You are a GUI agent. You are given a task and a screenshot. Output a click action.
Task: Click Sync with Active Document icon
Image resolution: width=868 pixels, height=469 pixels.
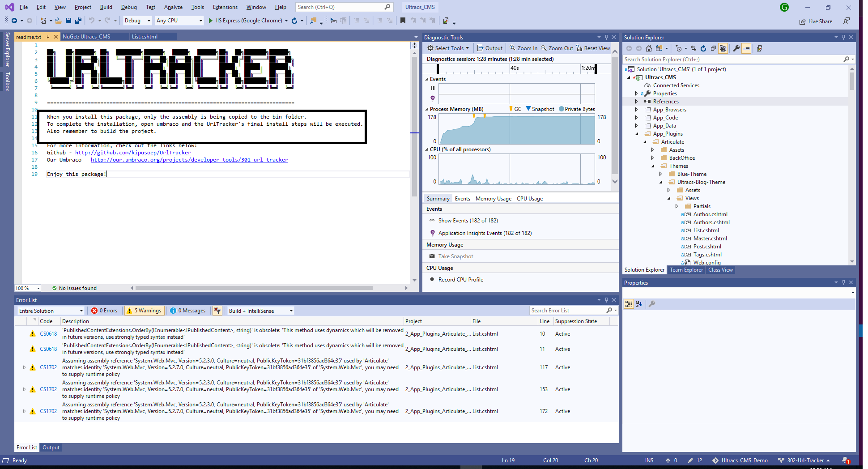[x=694, y=48]
